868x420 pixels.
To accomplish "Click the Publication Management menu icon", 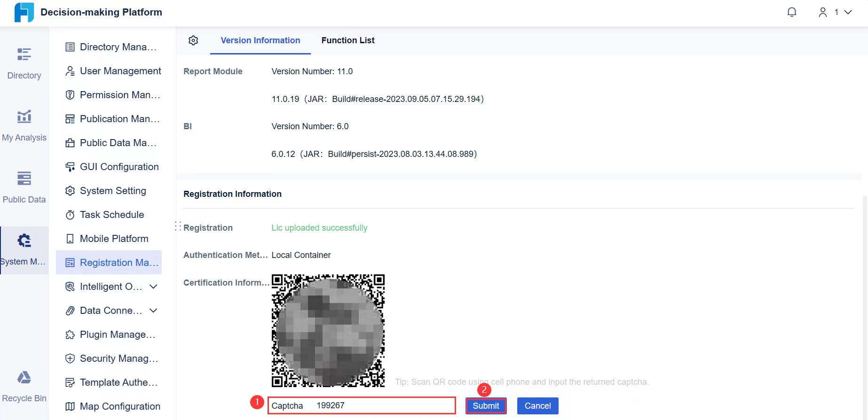I will click(70, 119).
